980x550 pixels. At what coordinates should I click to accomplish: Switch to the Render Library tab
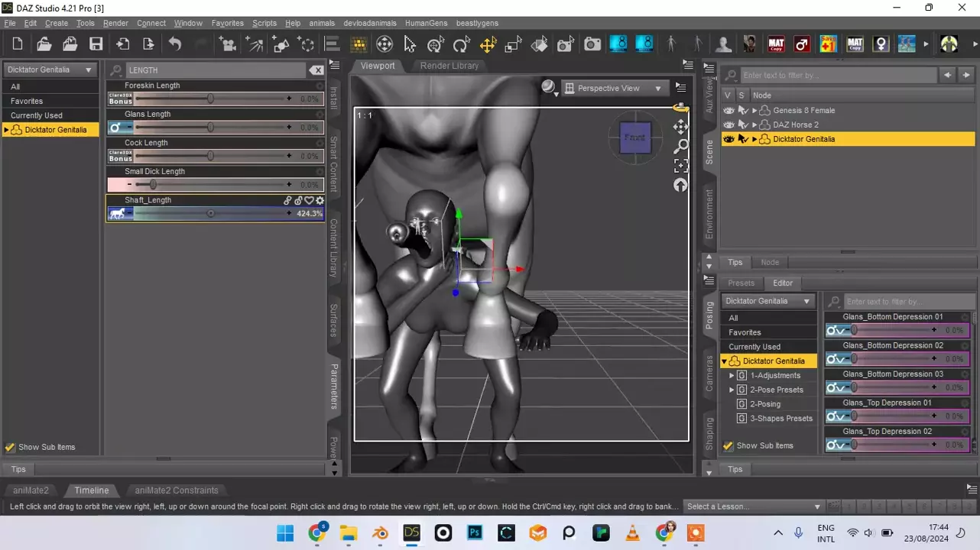(x=449, y=66)
